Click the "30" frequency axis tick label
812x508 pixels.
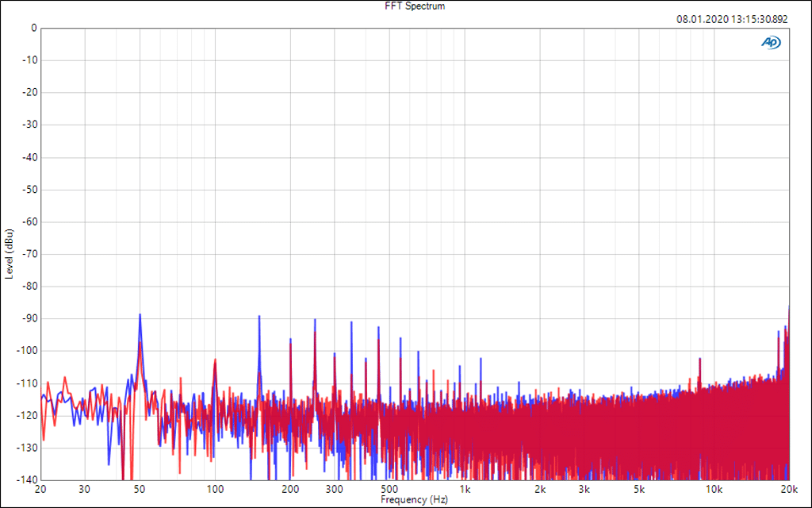tap(84, 489)
